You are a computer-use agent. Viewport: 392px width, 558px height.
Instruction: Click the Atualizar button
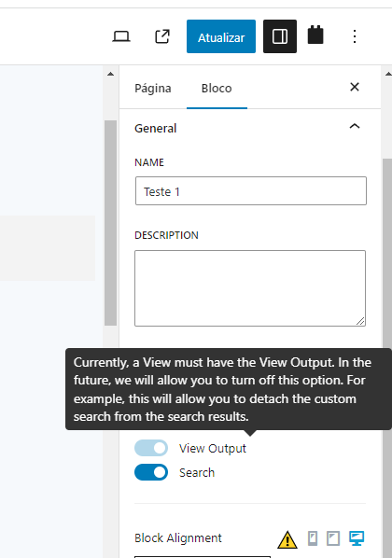click(221, 36)
